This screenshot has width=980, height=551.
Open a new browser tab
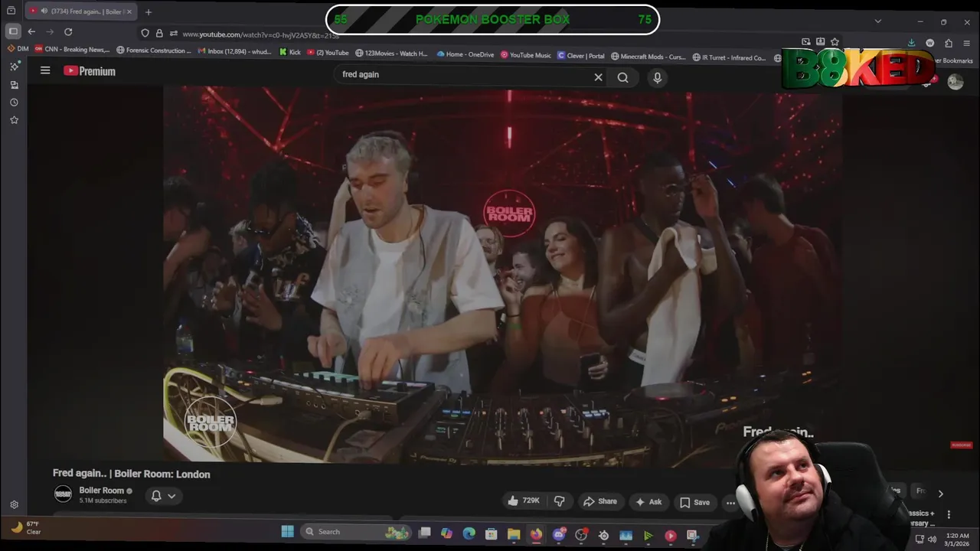(149, 11)
